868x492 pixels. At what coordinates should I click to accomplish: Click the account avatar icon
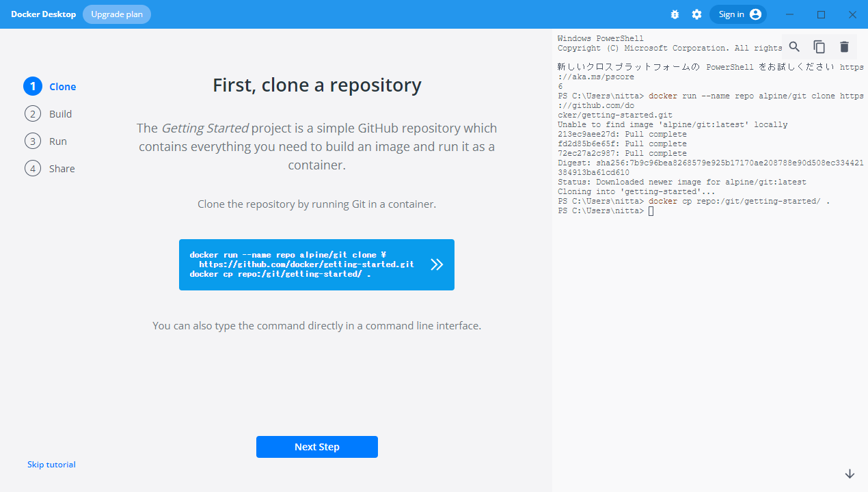point(755,14)
